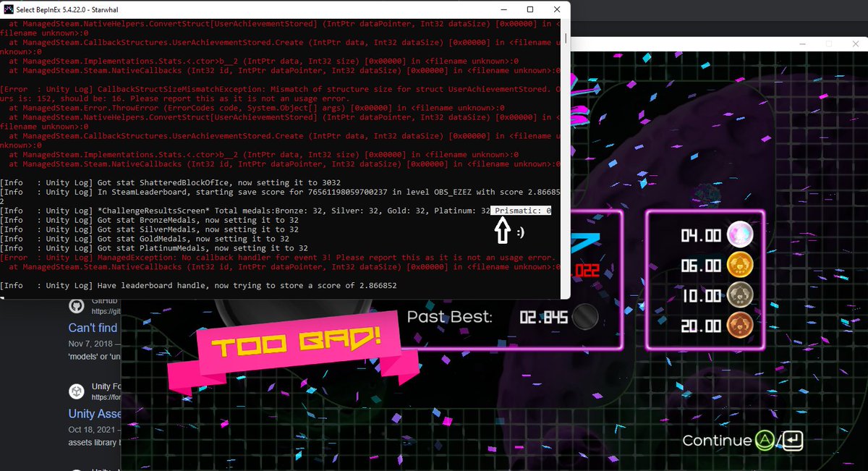The width and height of the screenshot is (868, 471).
Task: Click the GoldMedals stat log line
Action: coord(145,239)
